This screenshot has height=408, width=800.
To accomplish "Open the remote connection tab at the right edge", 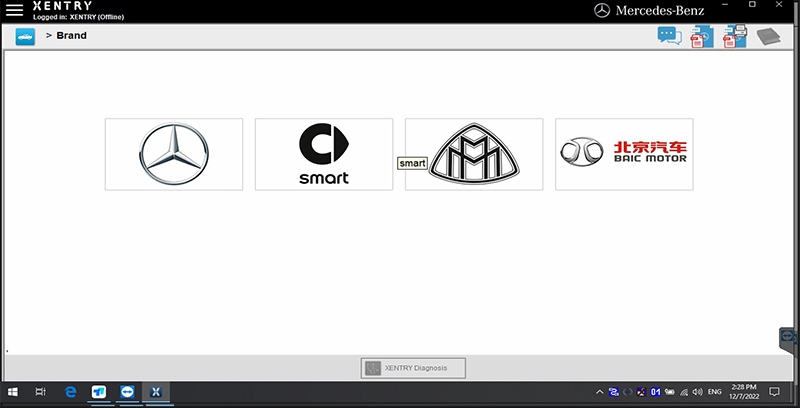I will coord(789,339).
